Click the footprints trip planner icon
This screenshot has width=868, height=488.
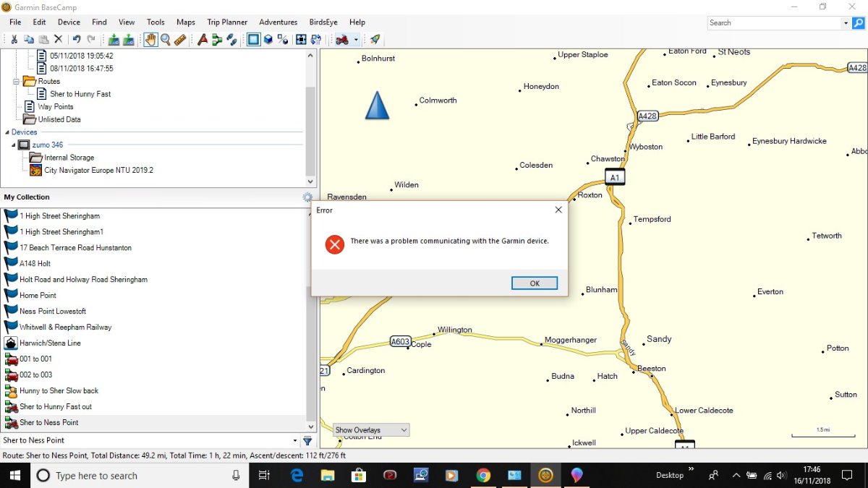coord(231,40)
